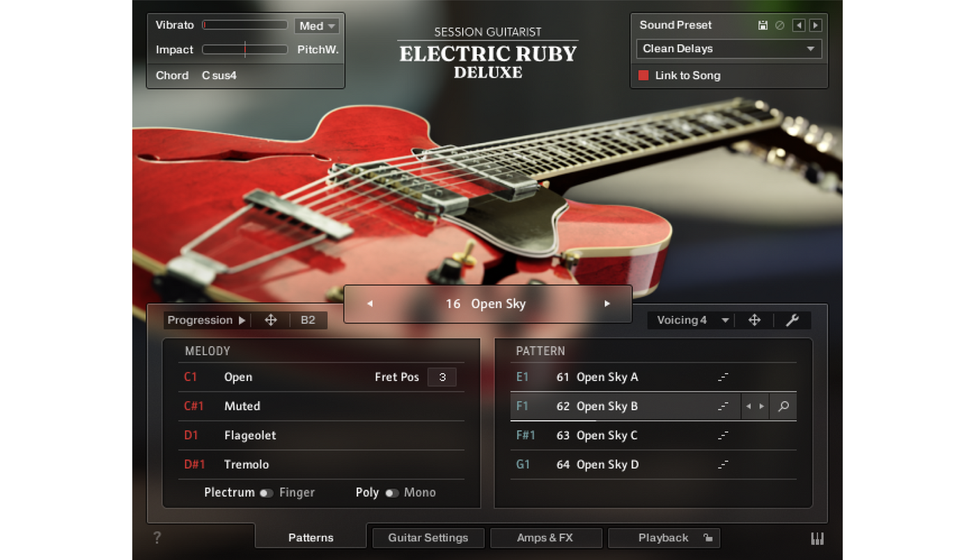
Task: Select pattern 62 Open Sky B
Action: point(653,406)
